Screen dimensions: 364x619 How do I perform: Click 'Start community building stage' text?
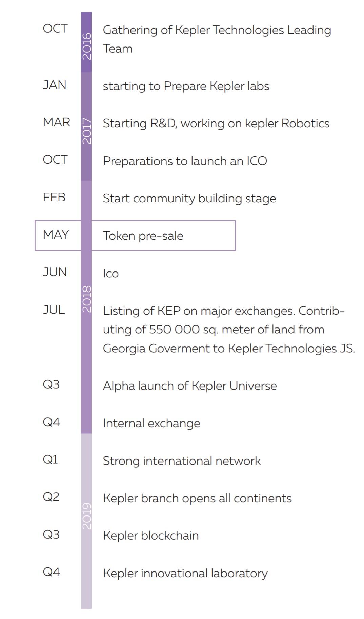[189, 199]
